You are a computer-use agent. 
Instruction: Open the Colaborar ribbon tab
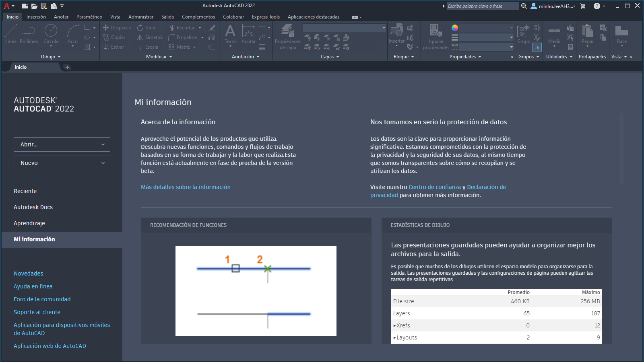(233, 17)
